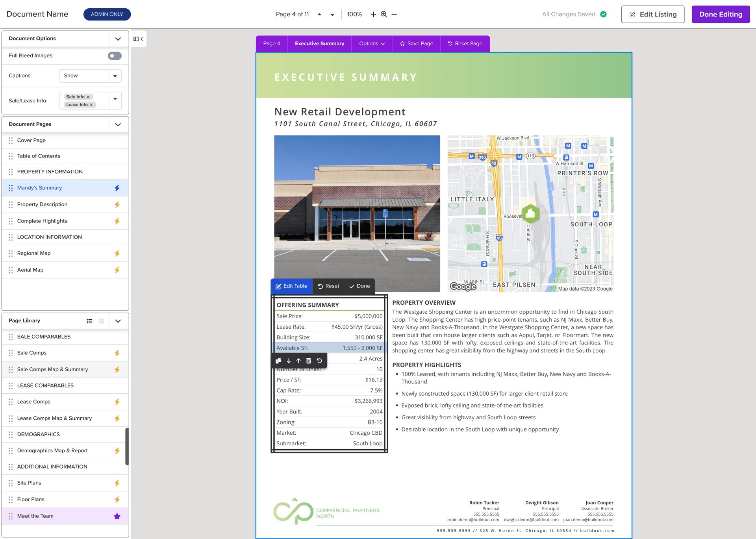Move the Available SF row down
The height and width of the screenshot is (539, 756).
pyautogui.click(x=289, y=361)
